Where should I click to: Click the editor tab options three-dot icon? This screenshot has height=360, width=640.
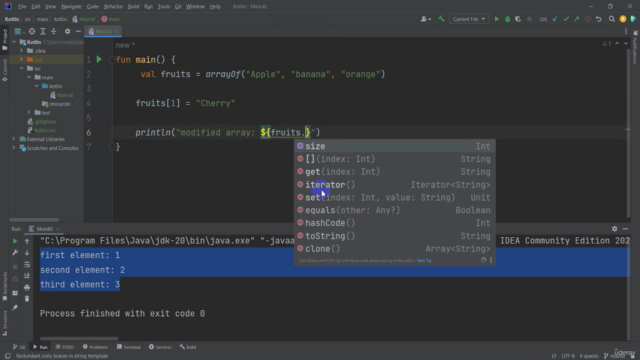[x=626, y=31]
